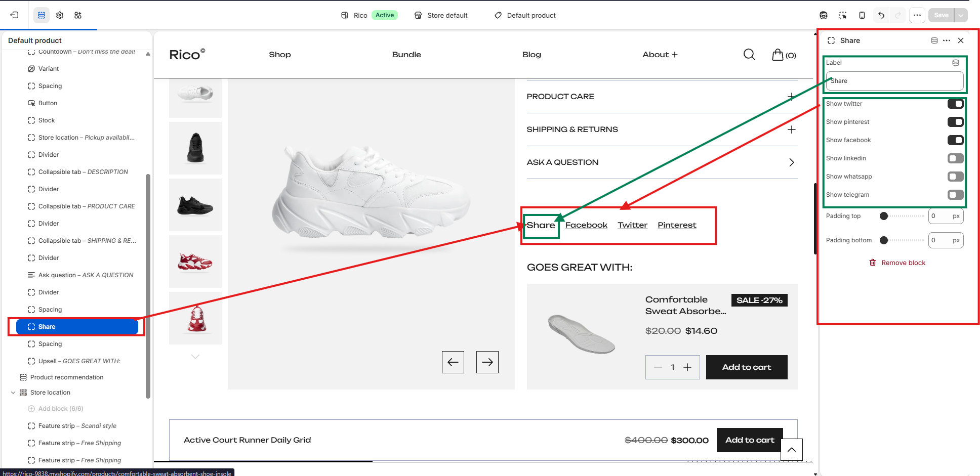Click the dynamic source icon in Share header
Image resolution: width=980 pixels, height=476 pixels.
click(x=934, y=40)
